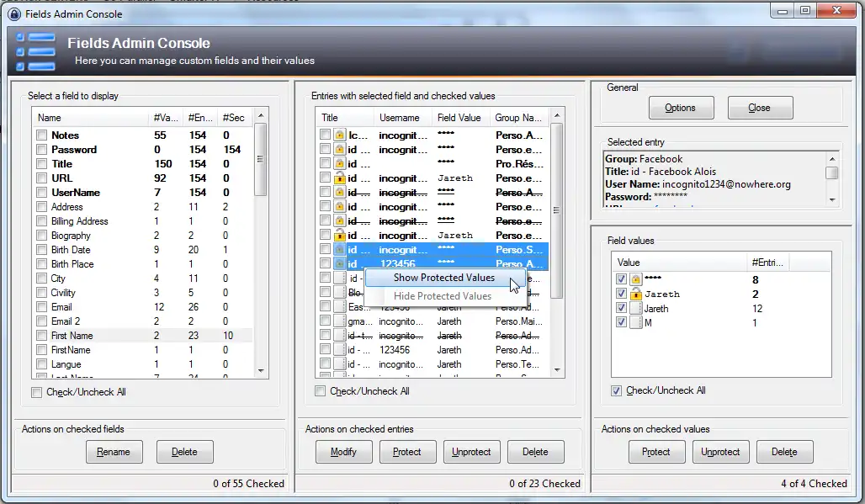Image resolution: width=865 pixels, height=504 pixels.
Task: Click the fields list scrollbar thumb
Action: [x=261, y=159]
